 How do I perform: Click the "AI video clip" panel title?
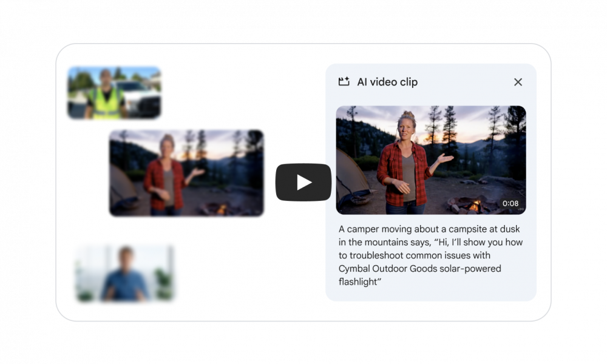point(387,82)
